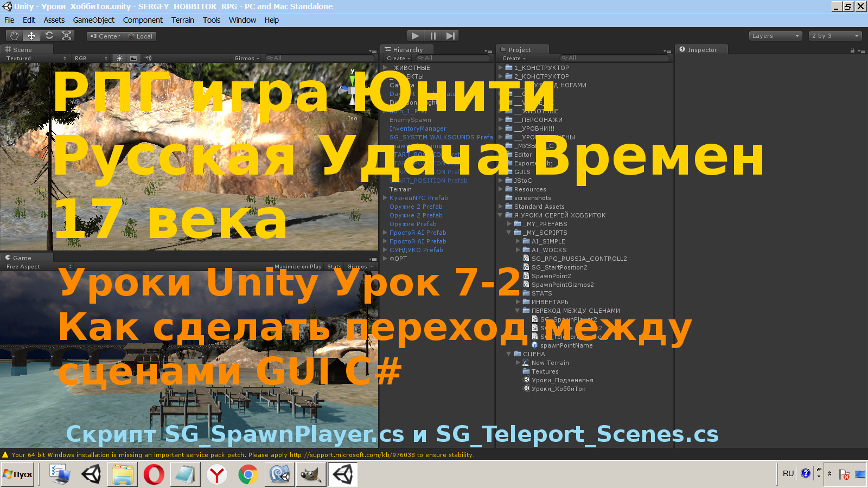Expand ФОРТ in Hierarchy

click(x=385, y=259)
